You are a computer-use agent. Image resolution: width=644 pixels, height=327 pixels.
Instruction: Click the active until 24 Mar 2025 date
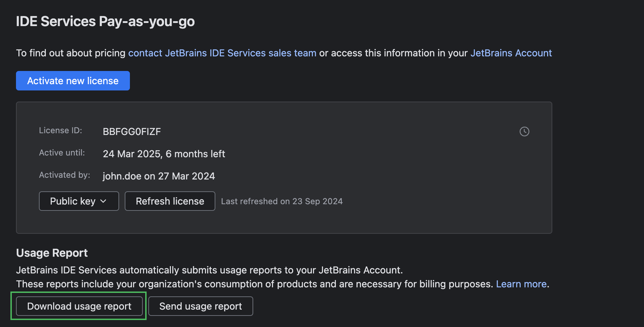click(x=164, y=154)
